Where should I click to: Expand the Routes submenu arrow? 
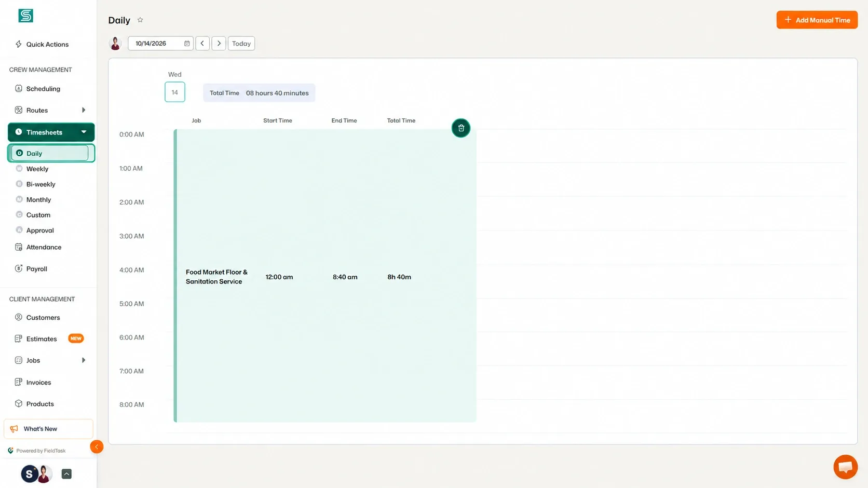click(x=84, y=110)
